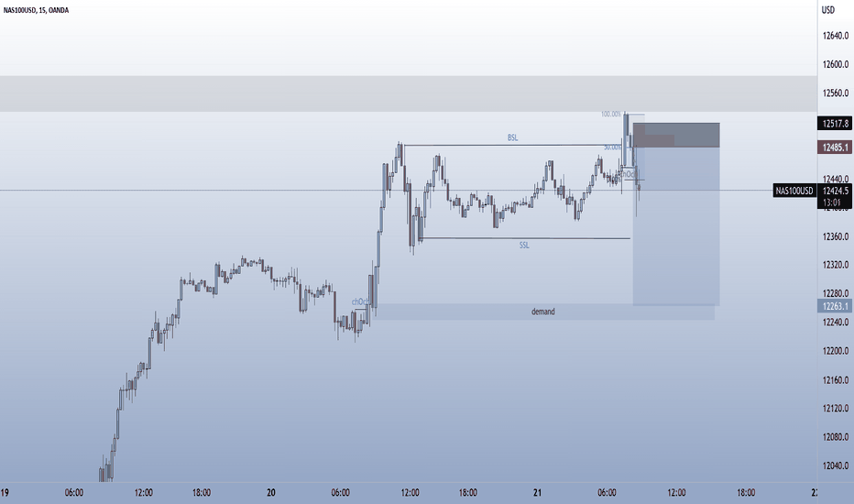
Task: Click the 20 date marker on time axis
Action: pos(271,493)
